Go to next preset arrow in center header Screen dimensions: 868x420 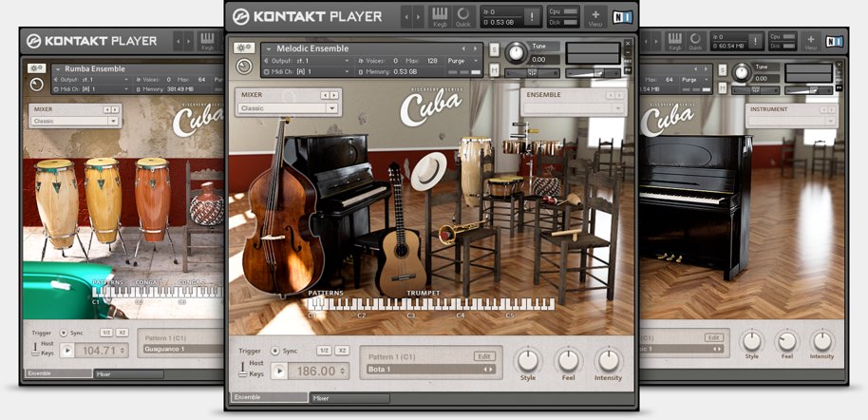(x=419, y=17)
